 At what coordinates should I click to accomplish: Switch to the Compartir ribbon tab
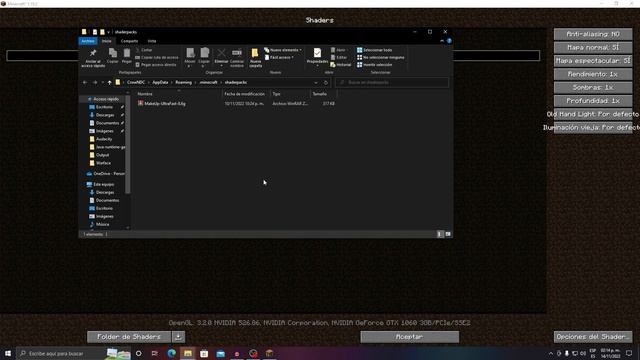pyautogui.click(x=129, y=41)
